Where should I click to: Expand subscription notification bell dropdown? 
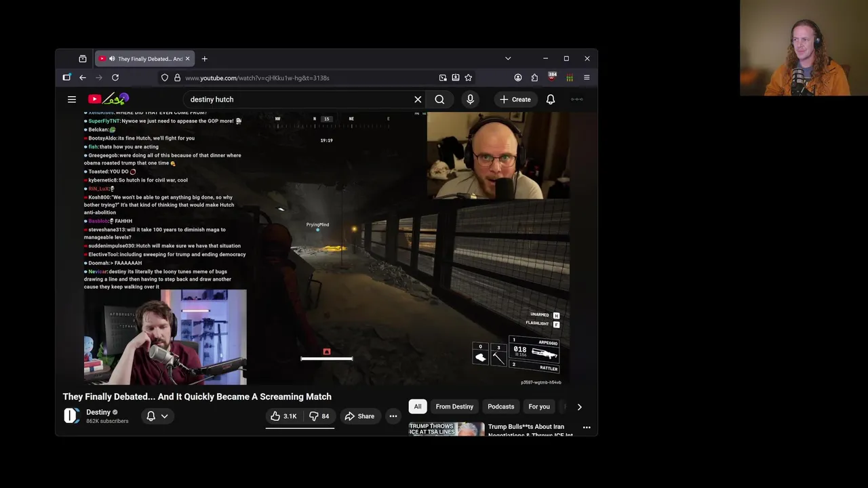click(x=157, y=416)
